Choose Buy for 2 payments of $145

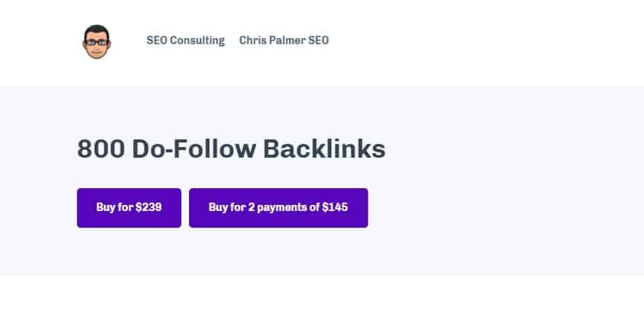278,208
